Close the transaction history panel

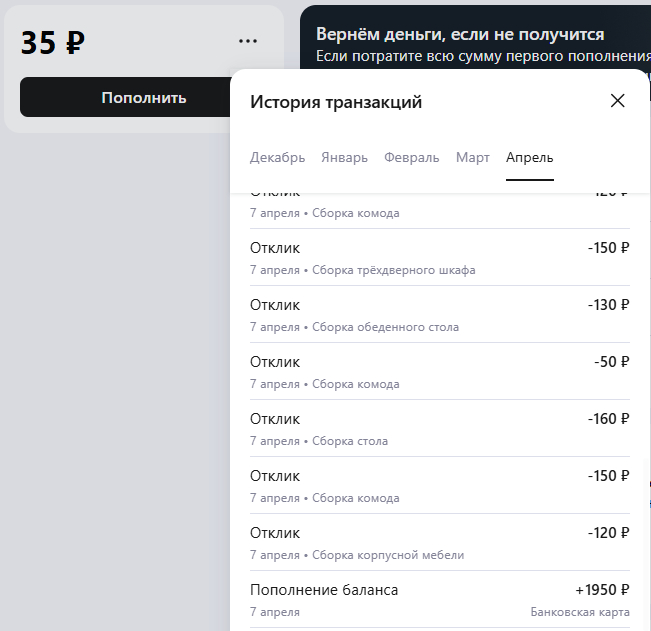[x=617, y=101]
